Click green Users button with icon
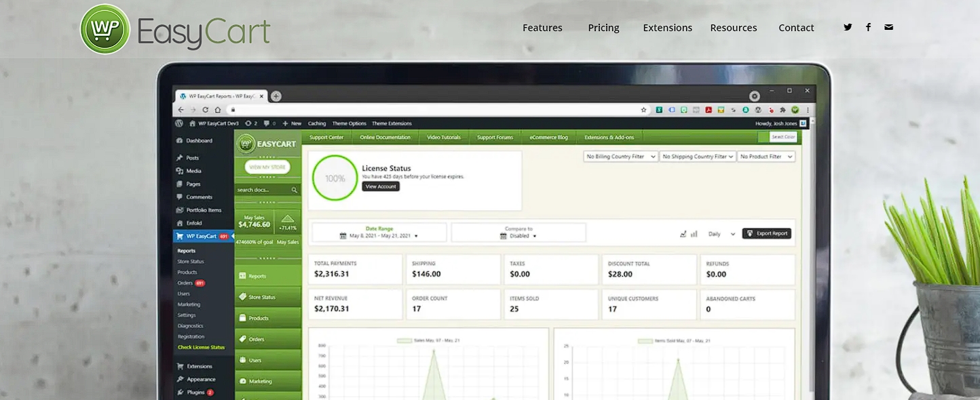Image resolution: width=980 pixels, height=400 pixels. pyautogui.click(x=268, y=360)
